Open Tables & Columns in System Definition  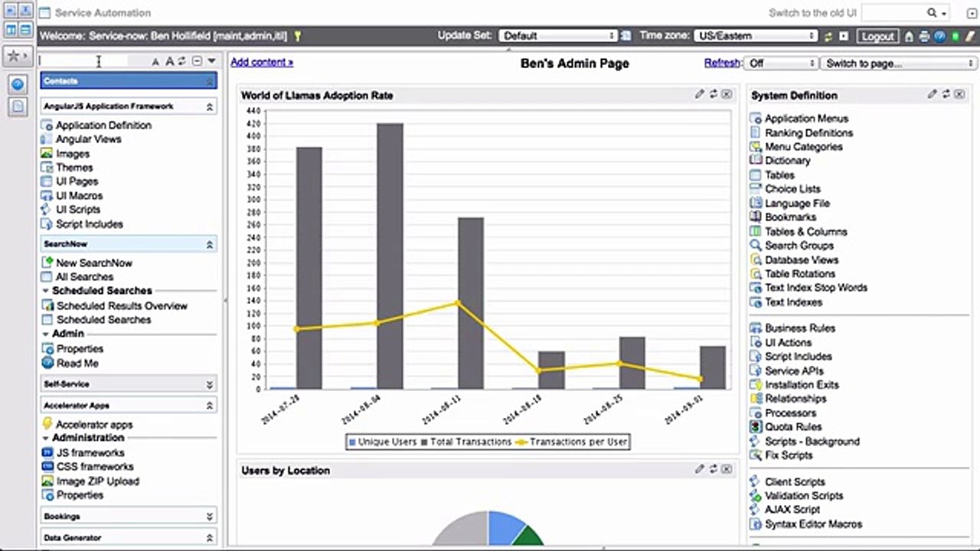click(x=805, y=231)
